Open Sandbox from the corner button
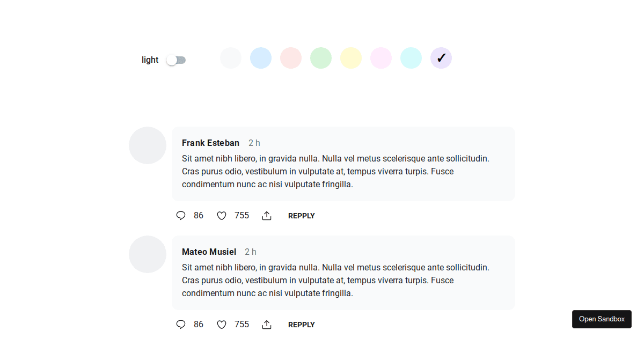 [x=602, y=319]
